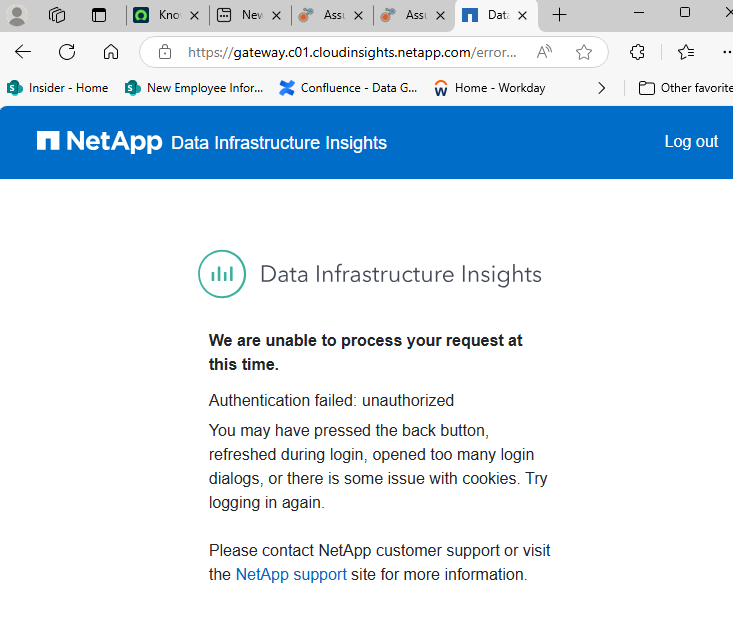Image resolution: width=733 pixels, height=637 pixels.
Task: Click the Read aloud icon
Action: click(x=544, y=52)
